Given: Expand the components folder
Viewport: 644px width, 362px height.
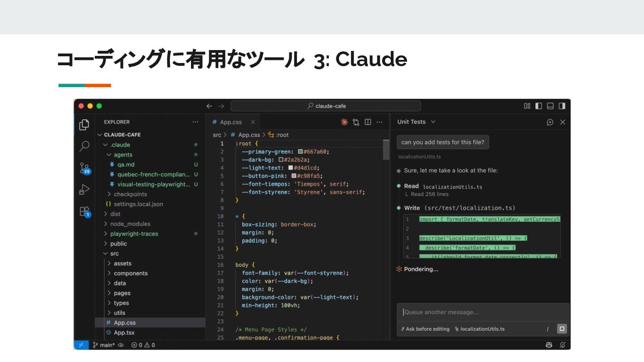Looking at the screenshot, I should coord(150,273).
